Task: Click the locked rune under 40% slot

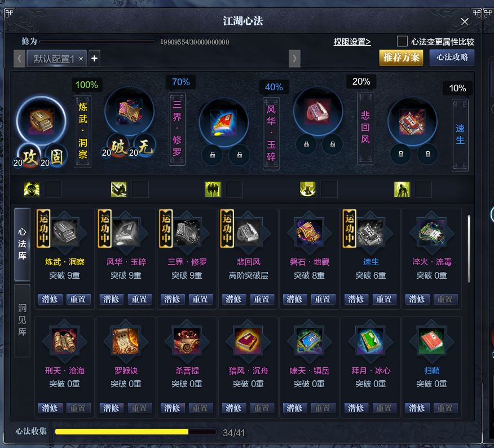Action: pos(213,155)
